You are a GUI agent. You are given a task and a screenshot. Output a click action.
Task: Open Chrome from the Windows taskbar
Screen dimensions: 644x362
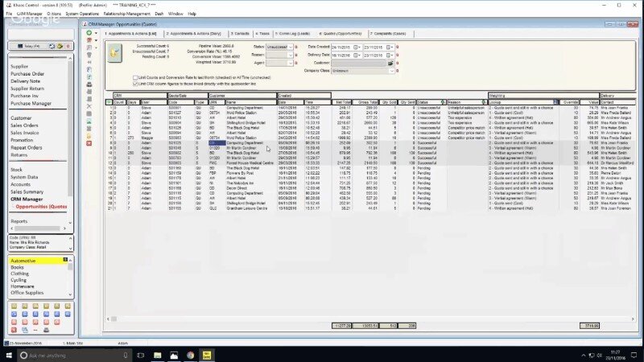click(188, 355)
